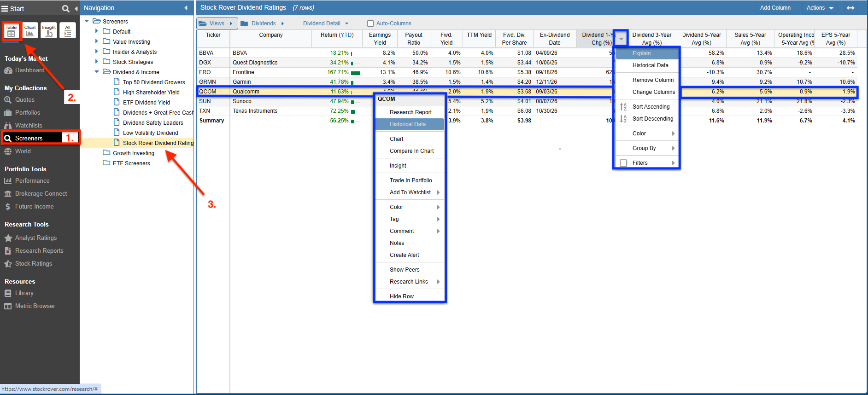Click Sort Ascending icon in column menu
The image size is (868, 395).
pyautogui.click(x=623, y=107)
